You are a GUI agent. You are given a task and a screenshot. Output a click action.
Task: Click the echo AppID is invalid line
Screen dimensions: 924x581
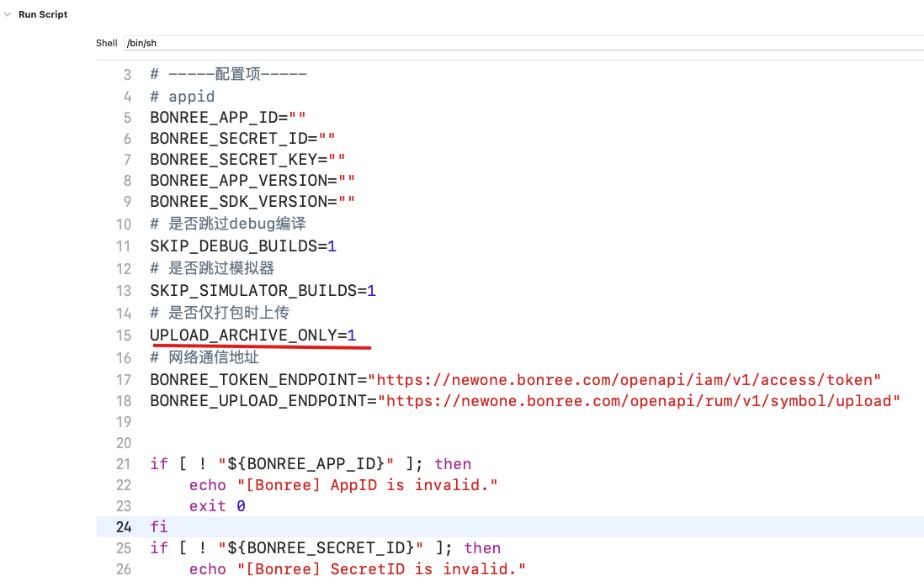(x=343, y=485)
